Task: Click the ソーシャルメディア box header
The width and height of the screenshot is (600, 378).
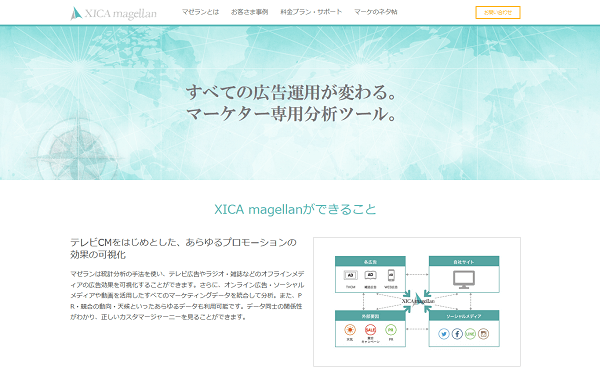Action: [x=464, y=316]
